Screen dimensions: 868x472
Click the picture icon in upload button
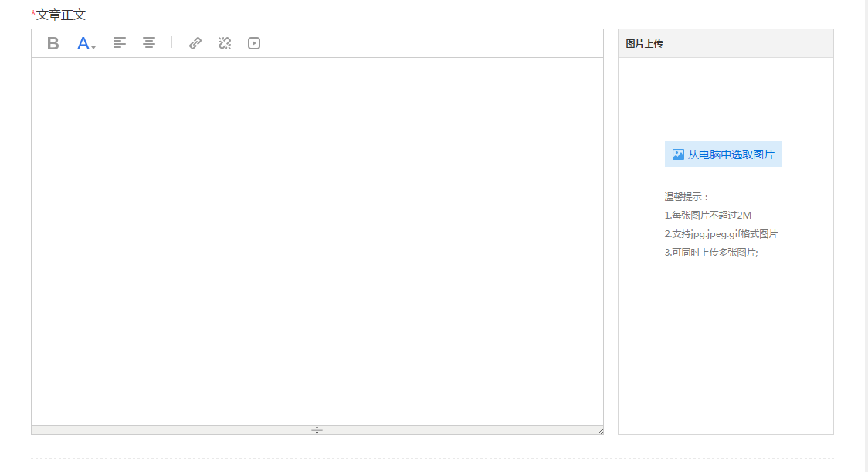(x=678, y=155)
